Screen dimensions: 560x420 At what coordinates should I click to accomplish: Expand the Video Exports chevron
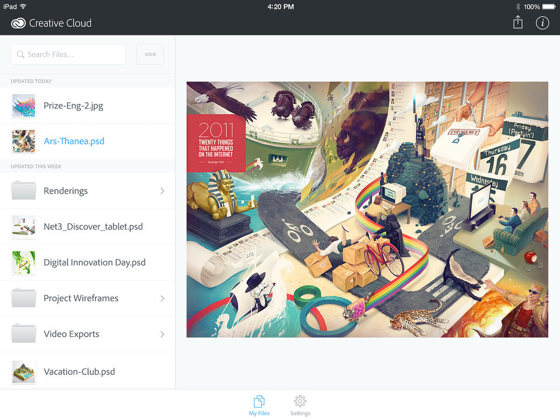(162, 334)
